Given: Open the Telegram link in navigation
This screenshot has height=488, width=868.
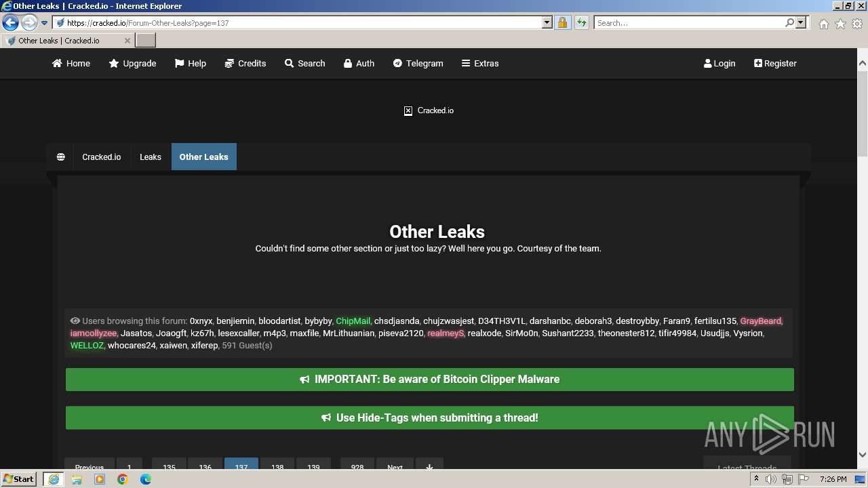Looking at the screenshot, I should point(418,63).
